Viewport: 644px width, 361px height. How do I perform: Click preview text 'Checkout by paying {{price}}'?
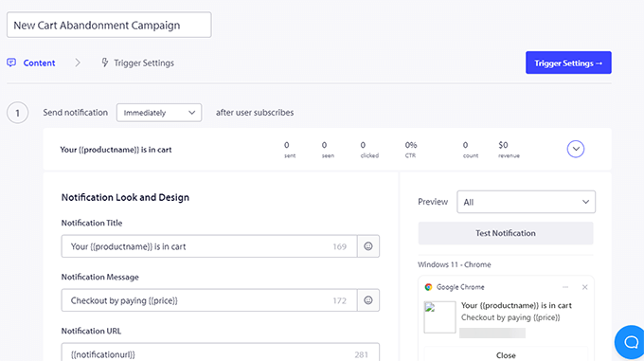(x=510, y=317)
